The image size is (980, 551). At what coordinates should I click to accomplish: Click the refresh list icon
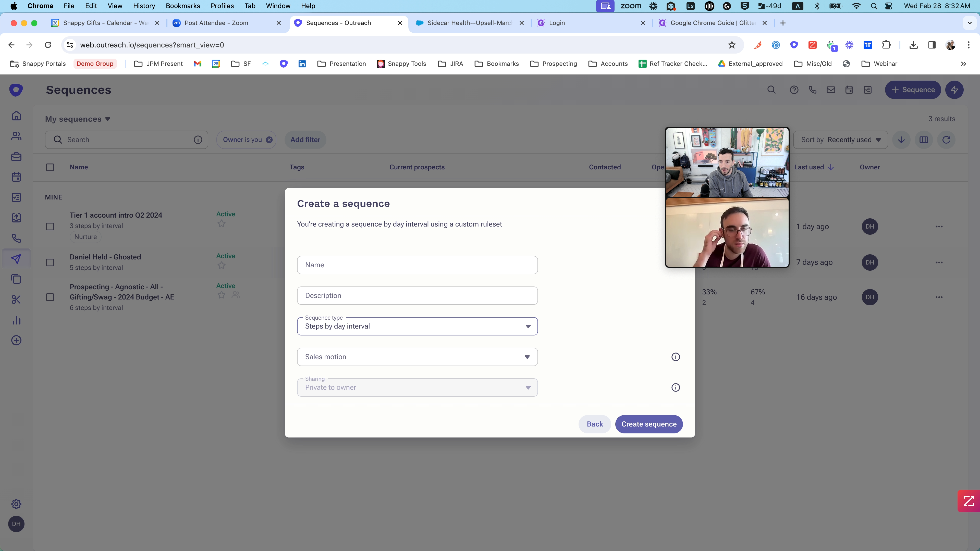[946, 140]
